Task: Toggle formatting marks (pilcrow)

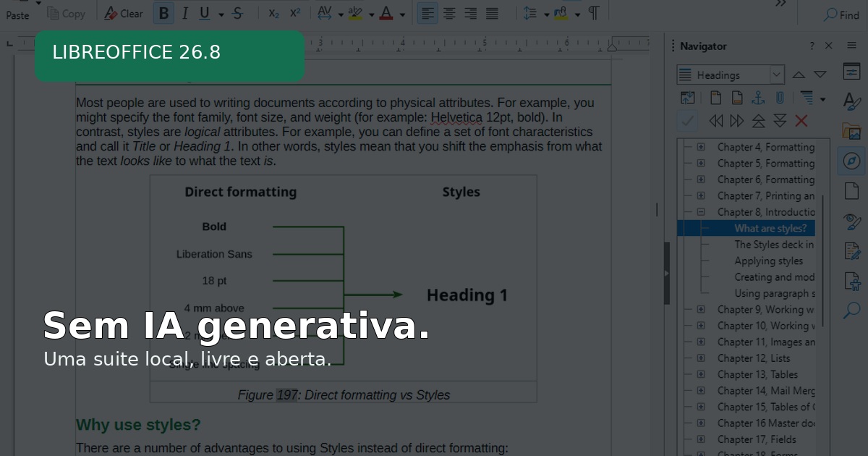Action: [594, 13]
